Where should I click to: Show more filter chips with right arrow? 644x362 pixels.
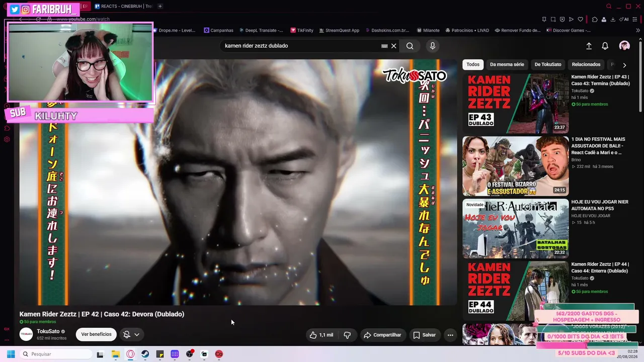[x=624, y=65]
